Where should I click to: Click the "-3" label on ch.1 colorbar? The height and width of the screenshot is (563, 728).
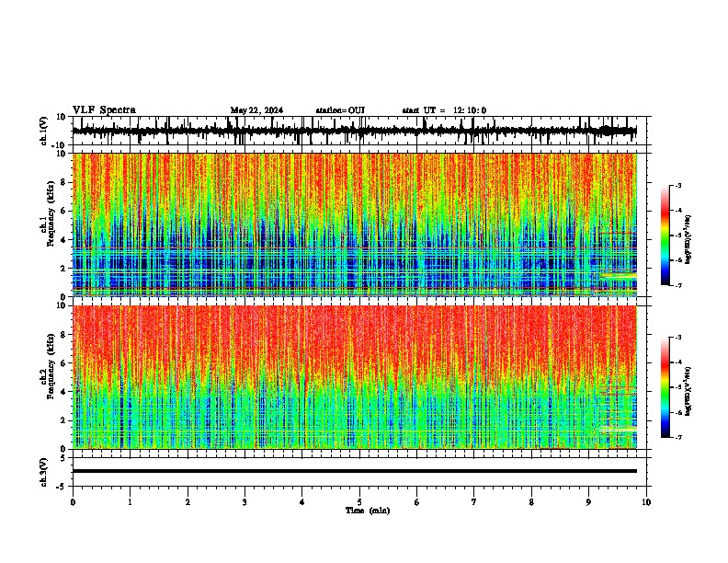tap(678, 185)
